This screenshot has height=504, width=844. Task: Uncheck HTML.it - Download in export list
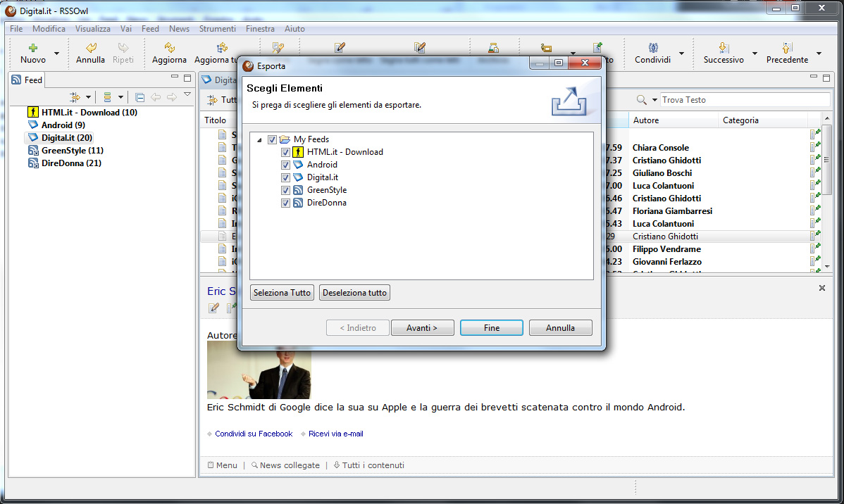tap(285, 152)
